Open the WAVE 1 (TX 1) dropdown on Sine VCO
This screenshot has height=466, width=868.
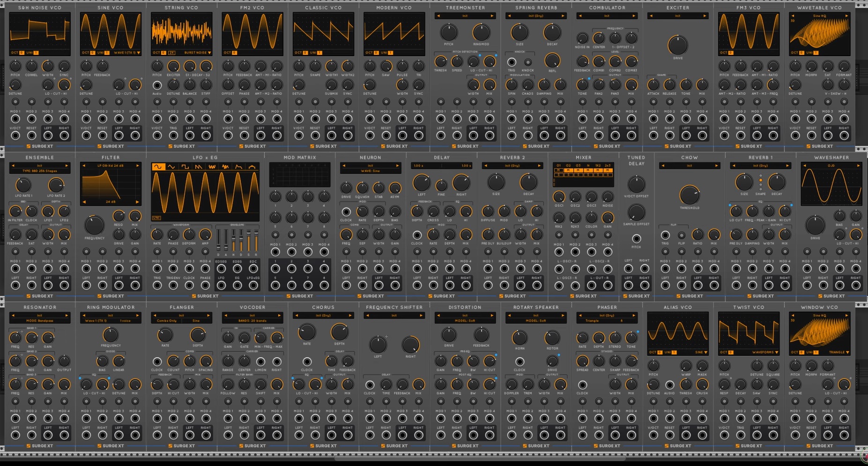point(126,53)
